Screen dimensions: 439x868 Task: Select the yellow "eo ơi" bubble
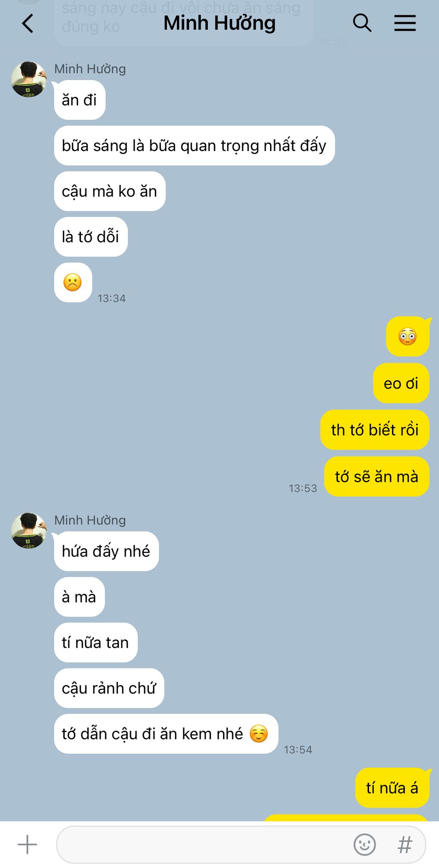401,383
